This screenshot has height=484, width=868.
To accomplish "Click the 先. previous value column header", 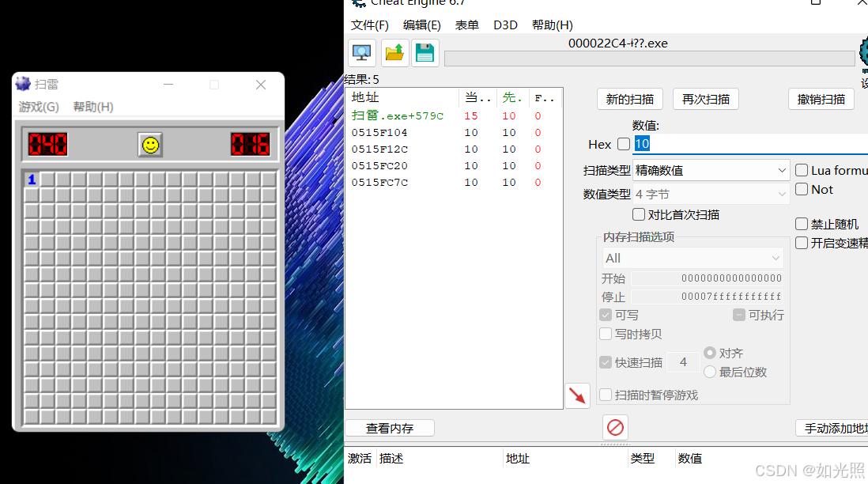I will [512, 97].
